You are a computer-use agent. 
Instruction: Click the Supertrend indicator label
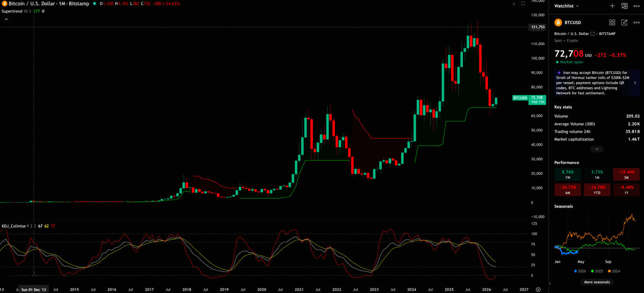[12, 11]
